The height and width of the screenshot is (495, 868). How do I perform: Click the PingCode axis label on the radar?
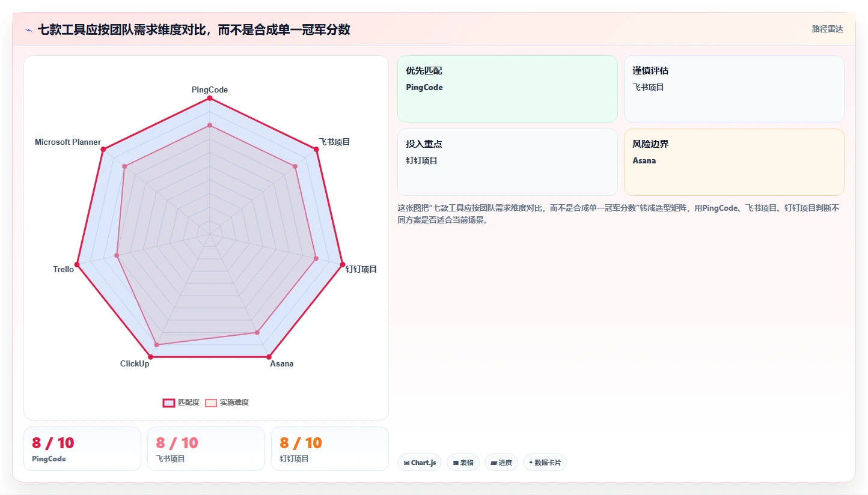210,90
